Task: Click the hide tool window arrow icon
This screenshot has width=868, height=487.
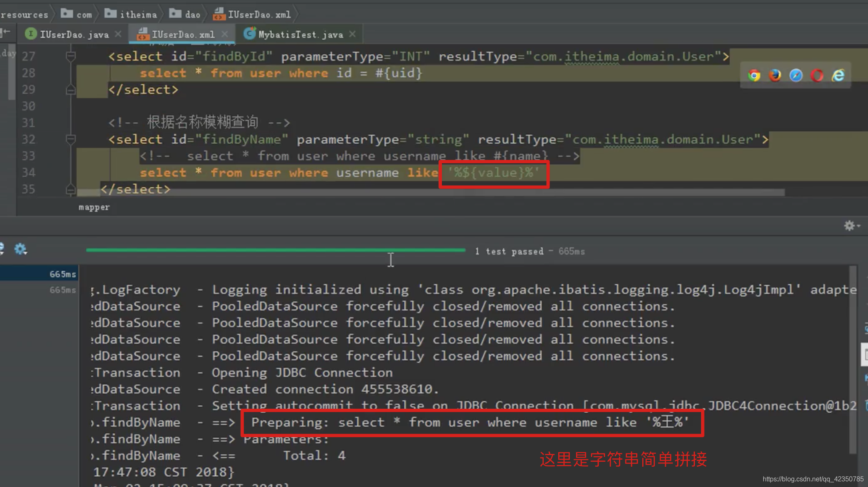Action: (x=6, y=32)
